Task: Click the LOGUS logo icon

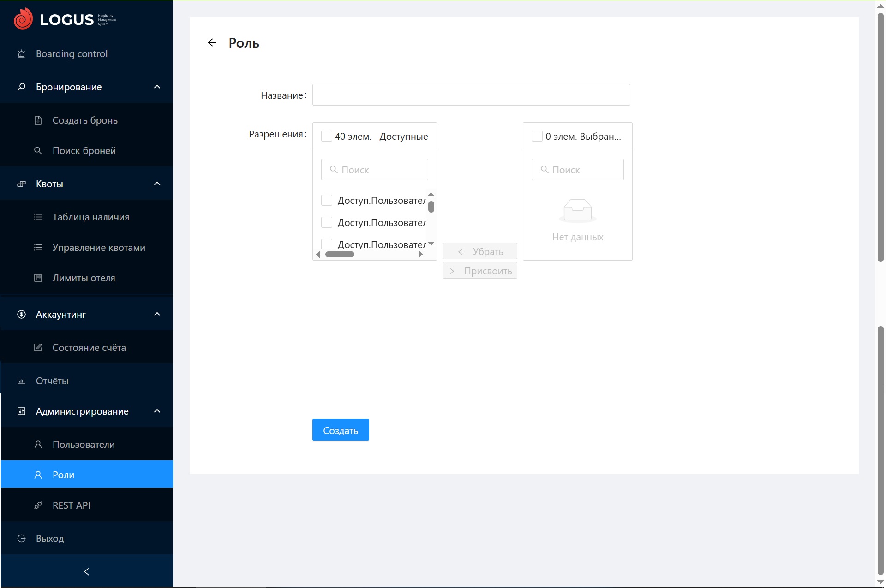Action: pos(23,19)
